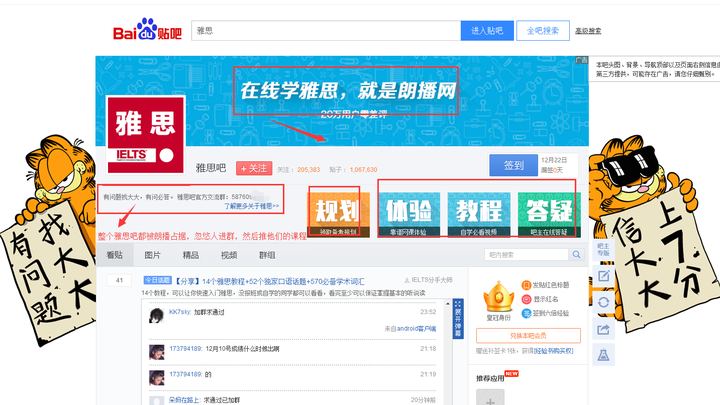
Task: Switch to the 精品 tab
Action: [x=191, y=255]
